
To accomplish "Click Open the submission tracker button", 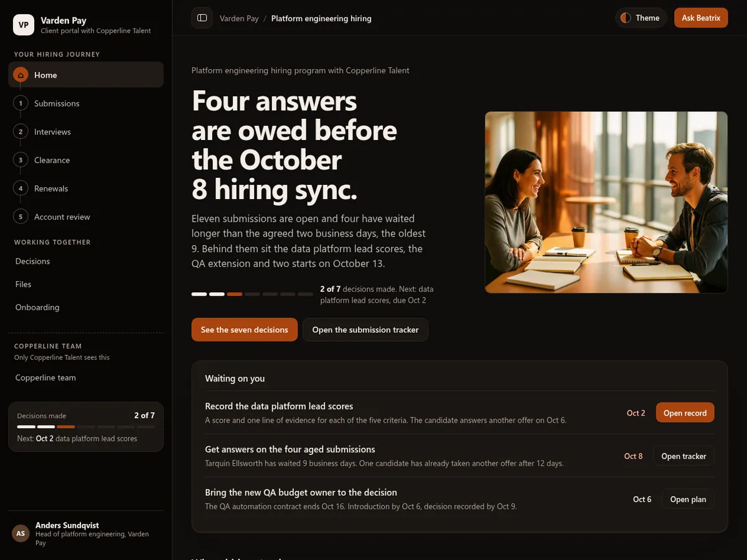I will coord(365,330).
